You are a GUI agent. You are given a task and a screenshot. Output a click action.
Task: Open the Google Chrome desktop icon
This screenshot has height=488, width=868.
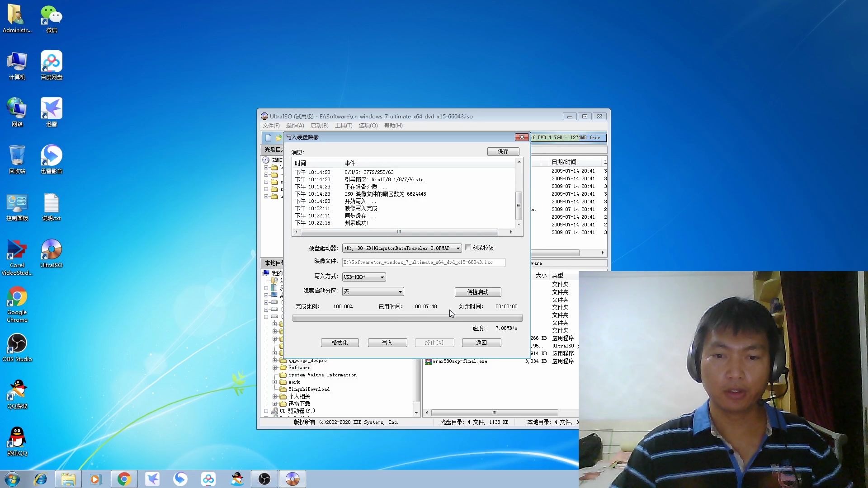17,304
